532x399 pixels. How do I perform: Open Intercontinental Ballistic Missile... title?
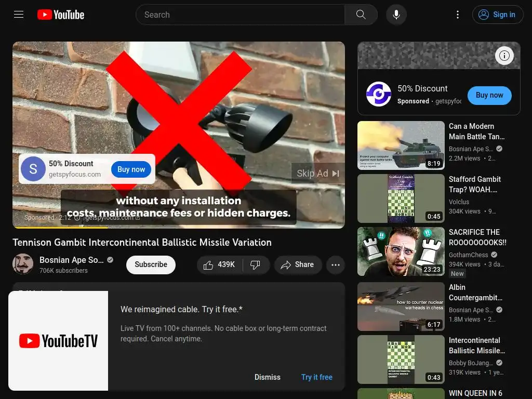pos(477,345)
